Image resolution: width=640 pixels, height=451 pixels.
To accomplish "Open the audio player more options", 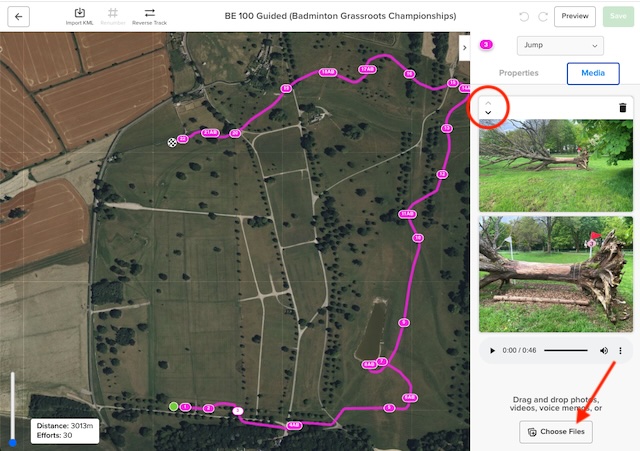I will click(x=621, y=351).
